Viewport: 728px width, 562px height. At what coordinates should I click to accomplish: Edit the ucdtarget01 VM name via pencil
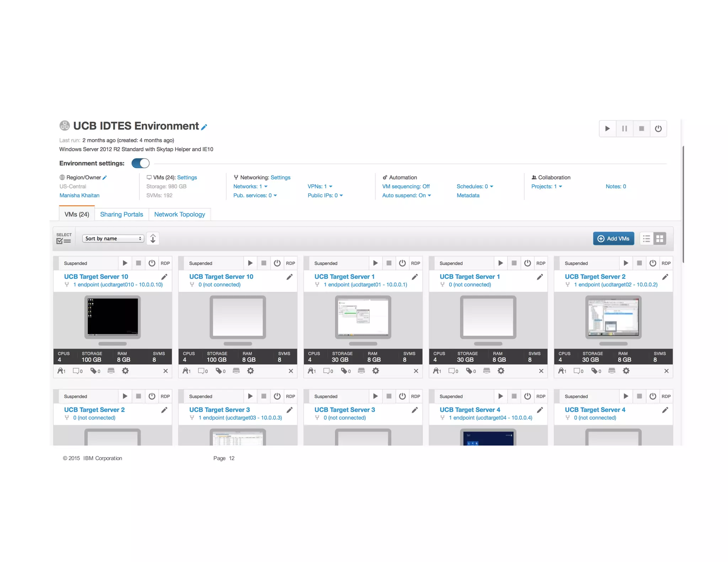tap(414, 277)
